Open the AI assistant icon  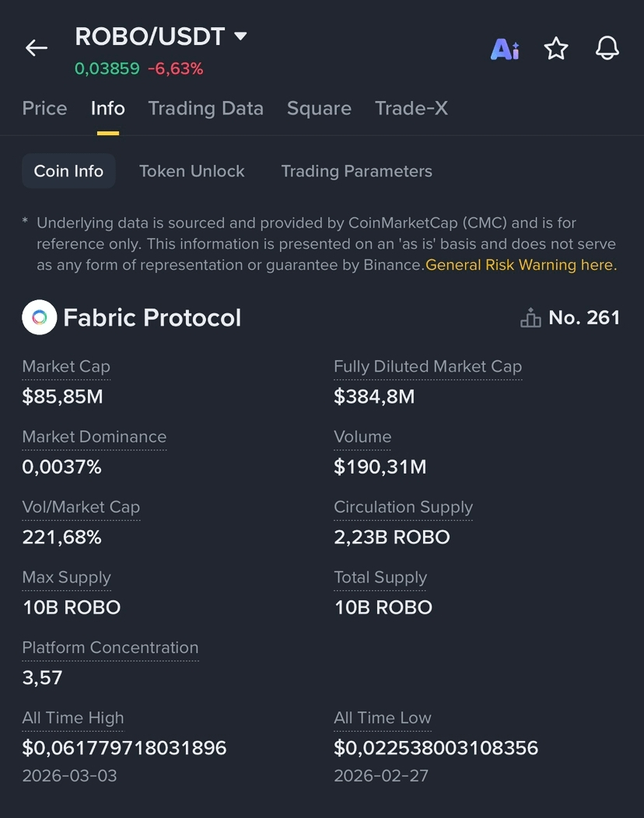[505, 49]
